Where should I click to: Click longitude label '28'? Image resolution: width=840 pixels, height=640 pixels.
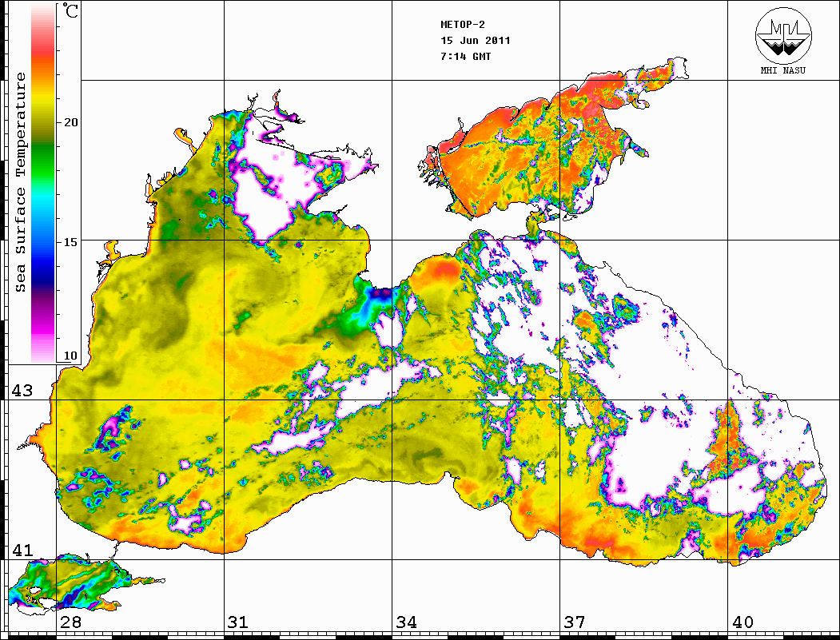tap(70, 622)
